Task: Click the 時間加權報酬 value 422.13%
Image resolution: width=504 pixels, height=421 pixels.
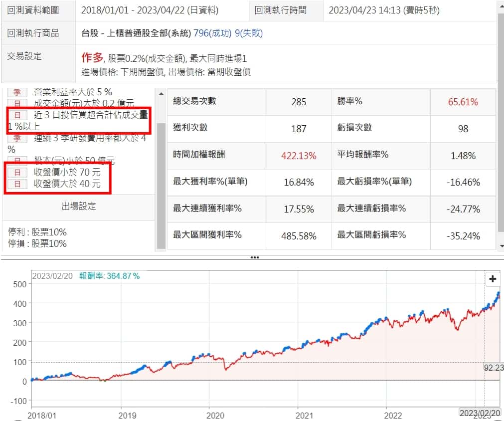Action: click(x=299, y=156)
